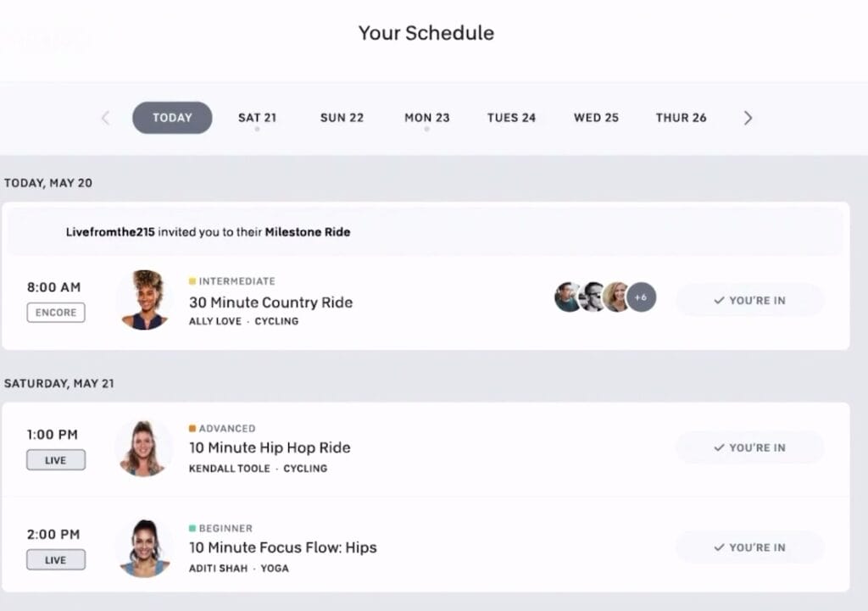Image resolution: width=868 pixels, height=611 pixels.
Task: Switch to SAT 21 tab
Action: pos(257,118)
